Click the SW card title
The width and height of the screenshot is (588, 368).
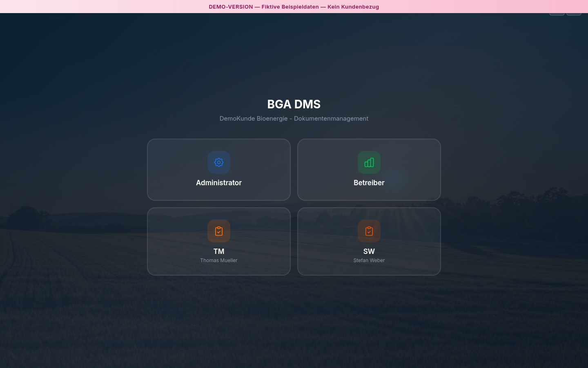(369, 251)
